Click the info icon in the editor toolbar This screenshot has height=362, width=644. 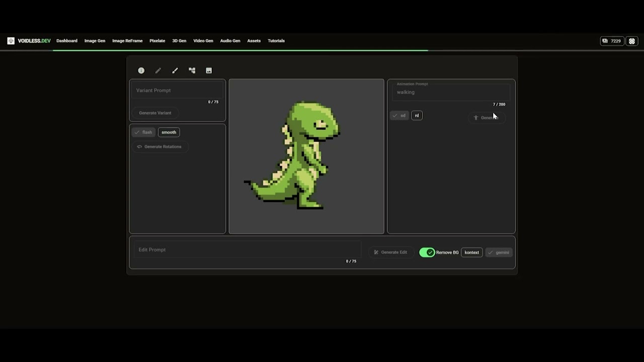141,70
